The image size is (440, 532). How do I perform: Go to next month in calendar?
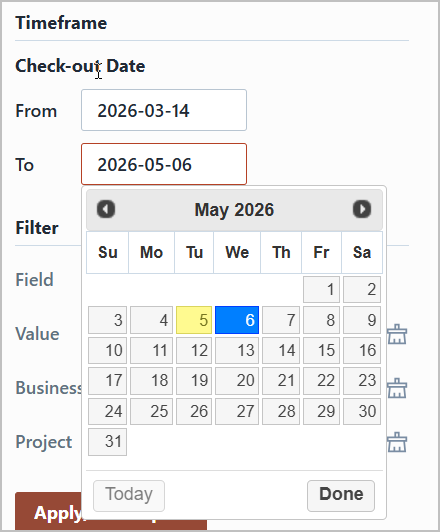[362, 209]
